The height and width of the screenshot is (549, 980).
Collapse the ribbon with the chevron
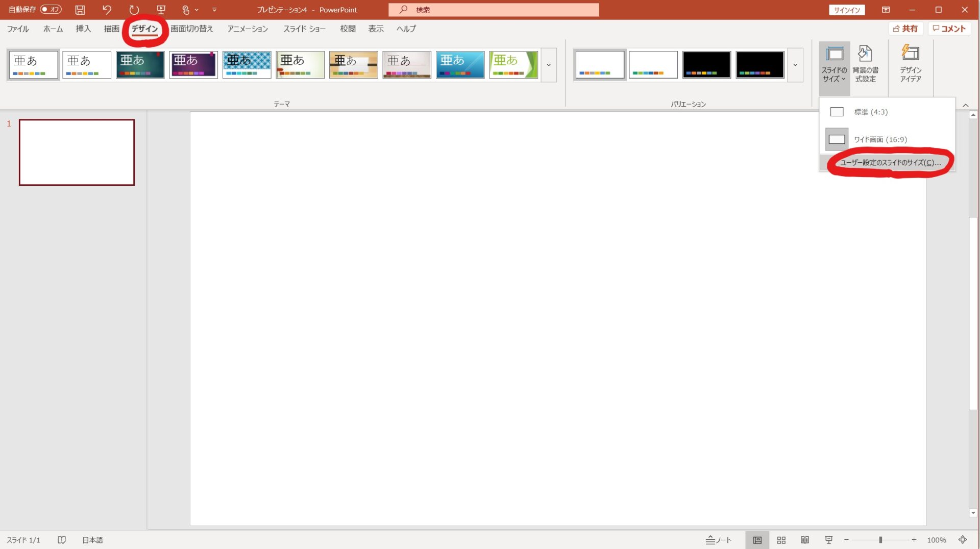965,105
